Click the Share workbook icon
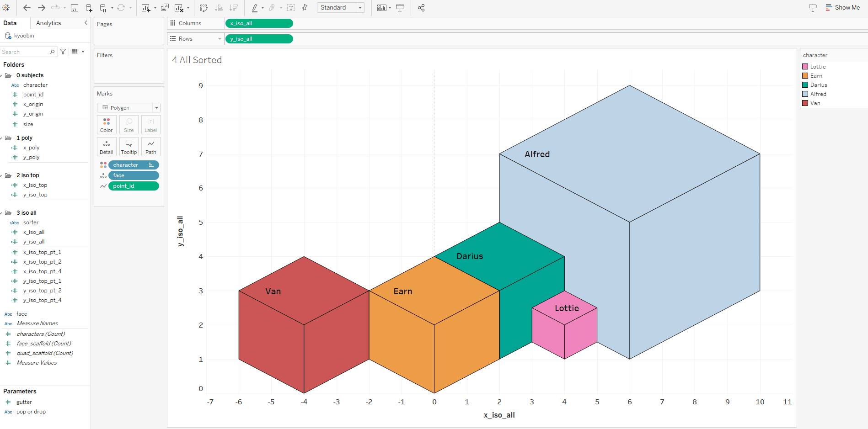Viewport: 868px width, 429px height. (x=421, y=8)
